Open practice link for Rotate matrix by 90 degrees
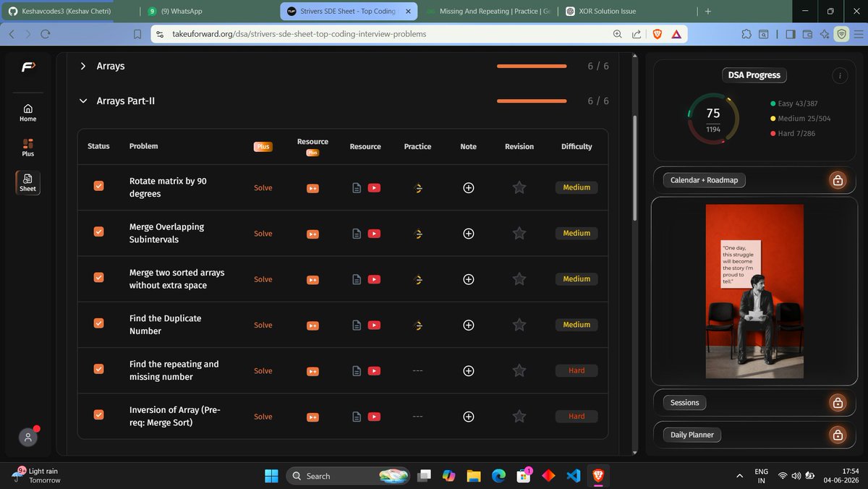This screenshot has width=868, height=489. [x=418, y=188]
